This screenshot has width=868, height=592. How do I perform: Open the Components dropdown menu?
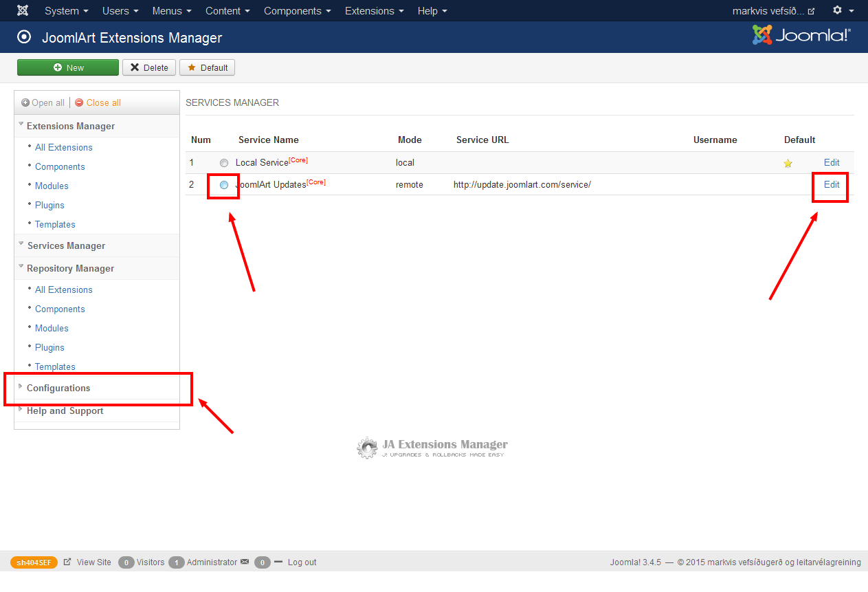click(298, 11)
